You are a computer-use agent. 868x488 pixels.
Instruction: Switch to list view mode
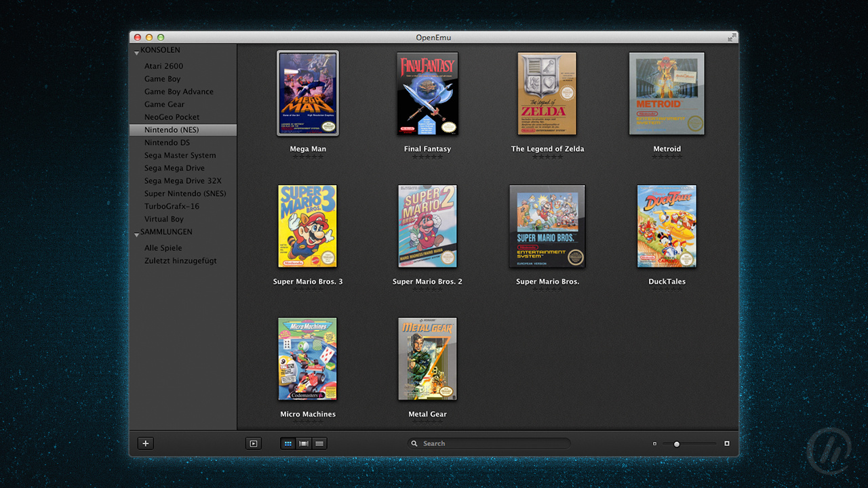[x=319, y=443]
